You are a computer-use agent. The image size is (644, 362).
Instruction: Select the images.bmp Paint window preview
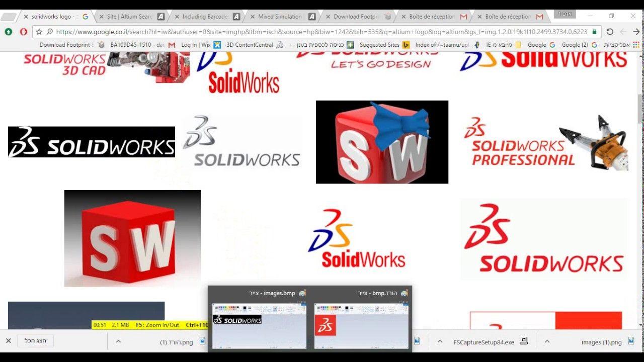[x=260, y=326]
